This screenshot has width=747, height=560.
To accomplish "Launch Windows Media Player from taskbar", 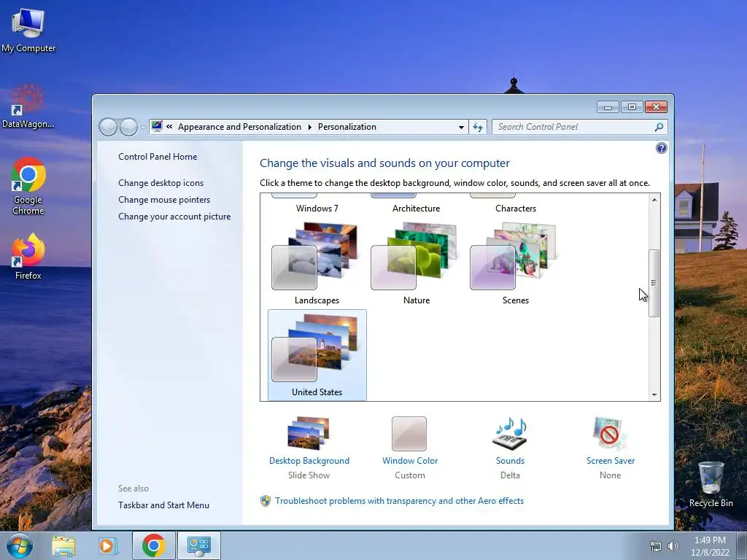I will pos(108,545).
